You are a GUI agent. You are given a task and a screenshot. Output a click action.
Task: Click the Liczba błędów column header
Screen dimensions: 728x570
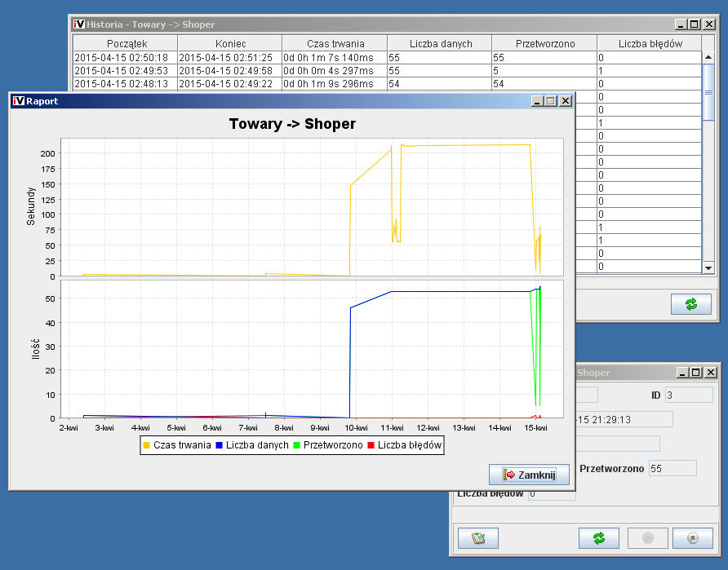(x=650, y=43)
